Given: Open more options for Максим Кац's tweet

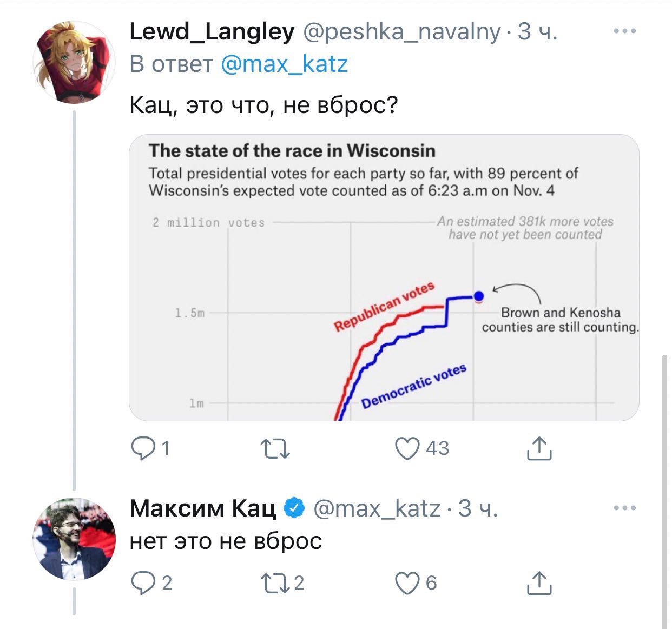Looking at the screenshot, I should [x=625, y=508].
